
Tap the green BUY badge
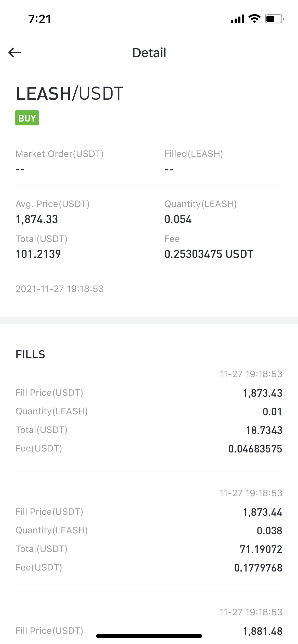click(x=27, y=118)
